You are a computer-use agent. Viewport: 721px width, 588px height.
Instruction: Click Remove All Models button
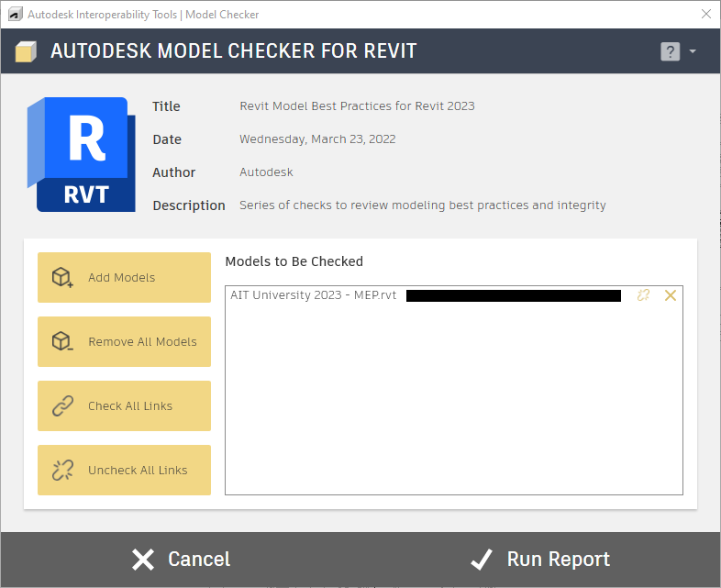pos(124,341)
